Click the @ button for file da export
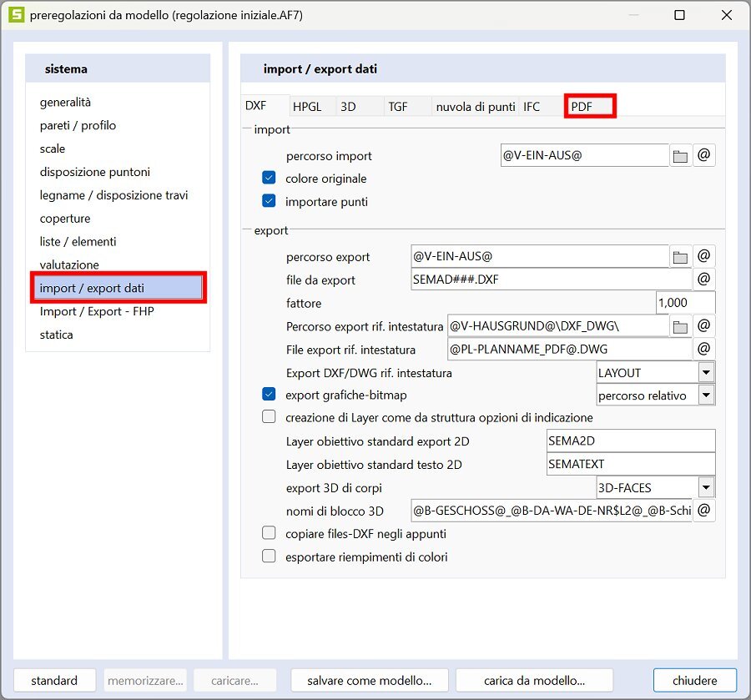This screenshot has height=700, width=751. [704, 280]
